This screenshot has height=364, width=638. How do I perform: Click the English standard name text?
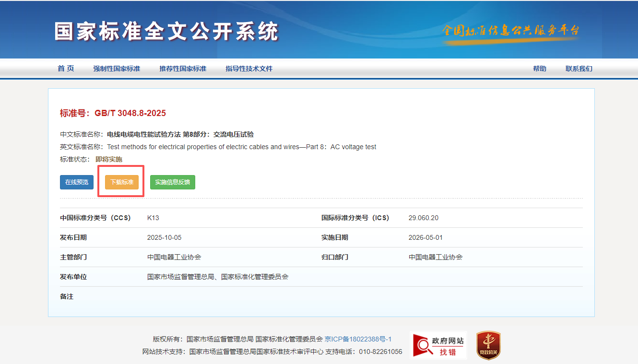click(x=241, y=147)
